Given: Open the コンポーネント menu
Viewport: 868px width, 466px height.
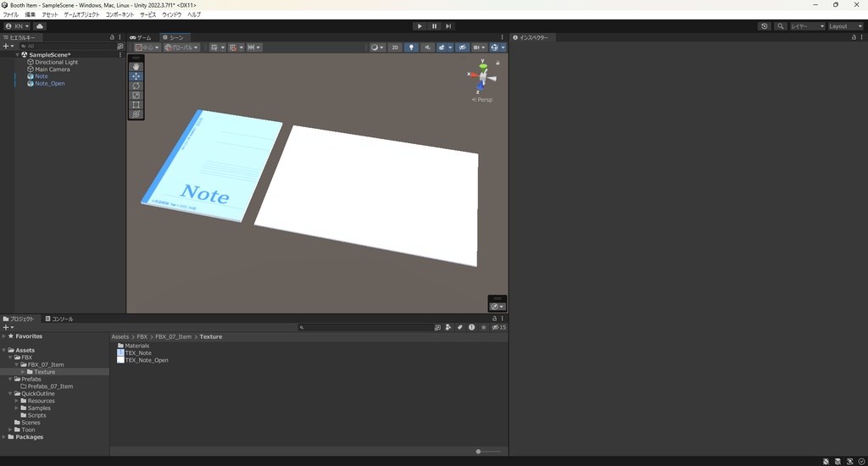Looking at the screenshot, I should coord(120,15).
